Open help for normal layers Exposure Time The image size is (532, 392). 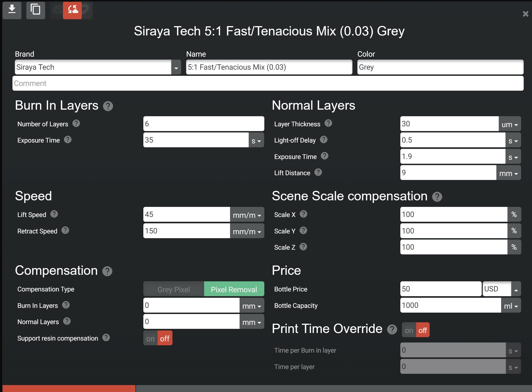coord(324,156)
